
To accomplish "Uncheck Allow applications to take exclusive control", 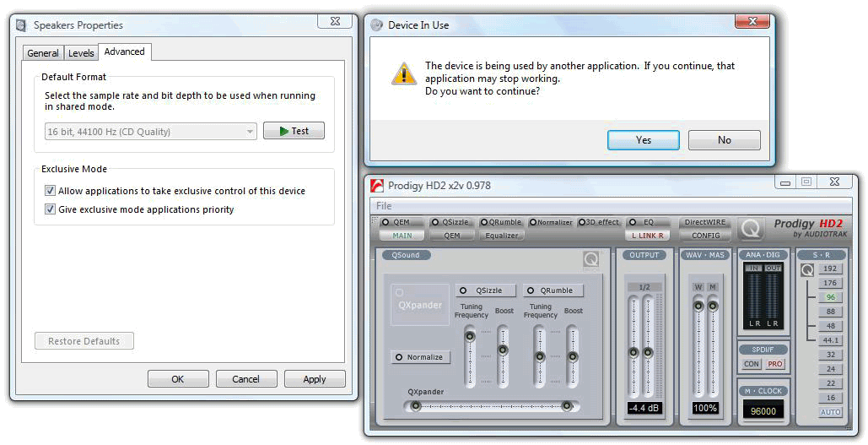I will [50, 191].
